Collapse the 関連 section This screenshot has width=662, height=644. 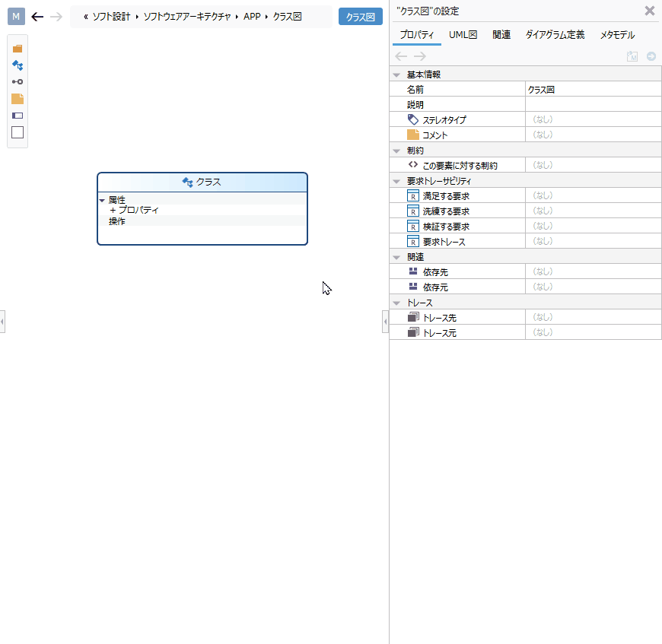pyautogui.click(x=396, y=257)
